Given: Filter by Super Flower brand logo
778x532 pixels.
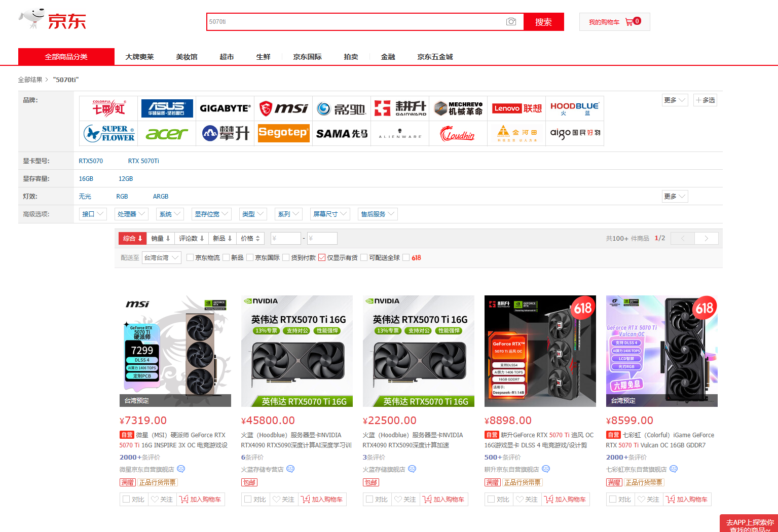Looking at the screenshot, I should pos(108,133).
